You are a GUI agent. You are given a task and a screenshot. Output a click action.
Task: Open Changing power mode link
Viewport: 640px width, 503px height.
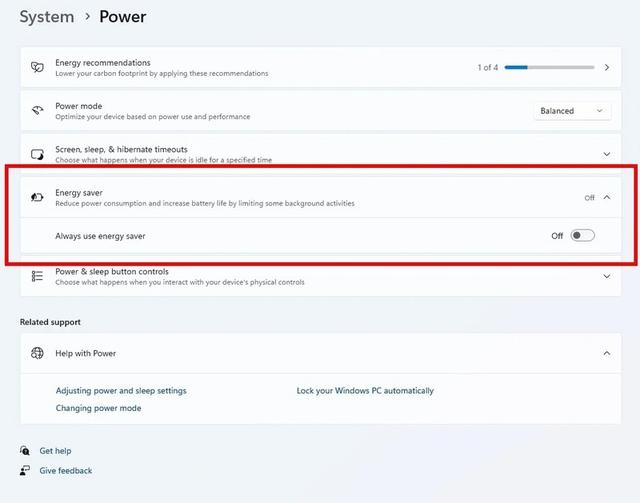pyautogui.click(x=98, y=408)
